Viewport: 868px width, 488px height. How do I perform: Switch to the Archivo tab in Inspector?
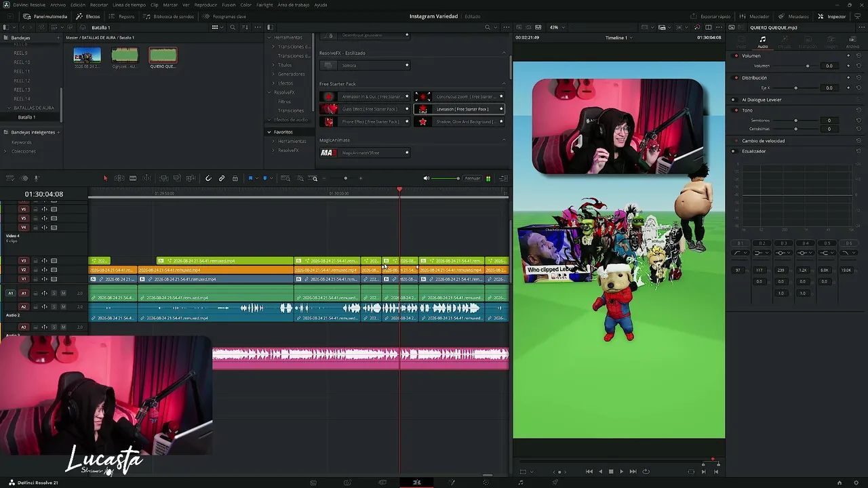852,43
